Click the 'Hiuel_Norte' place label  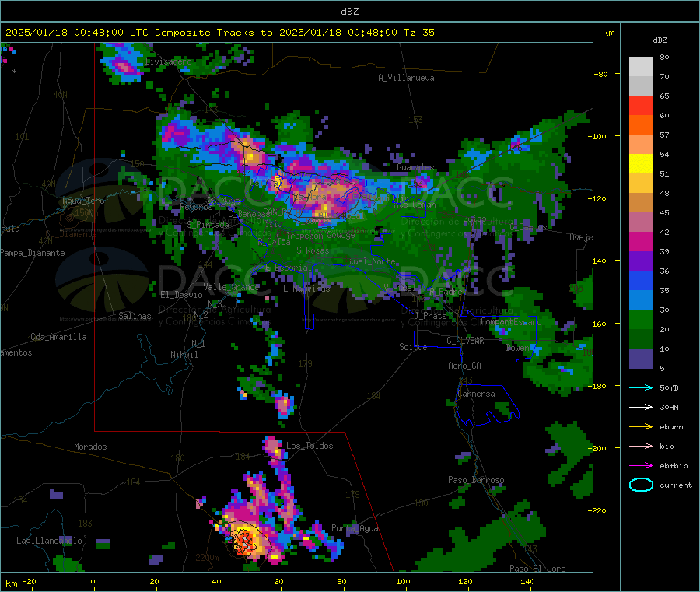369,261
